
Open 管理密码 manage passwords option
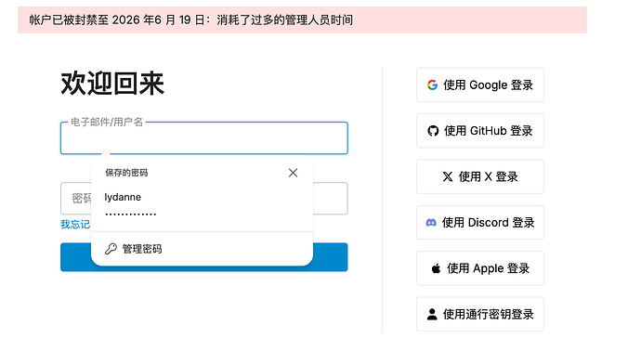point(202,249)
